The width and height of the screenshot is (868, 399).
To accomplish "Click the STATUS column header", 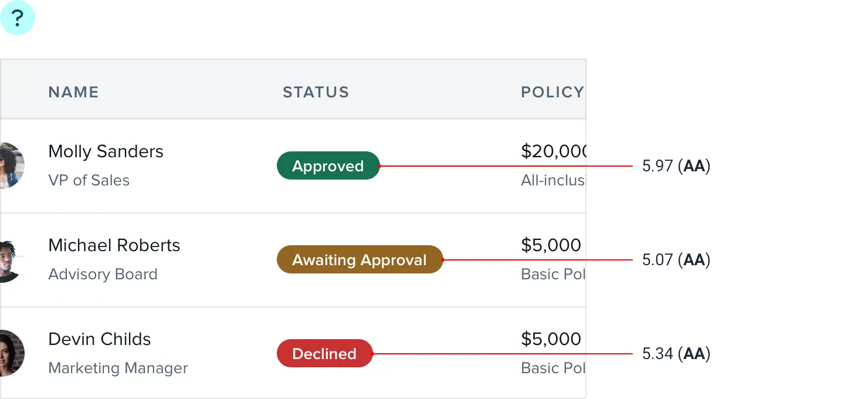I will point(316,92).
